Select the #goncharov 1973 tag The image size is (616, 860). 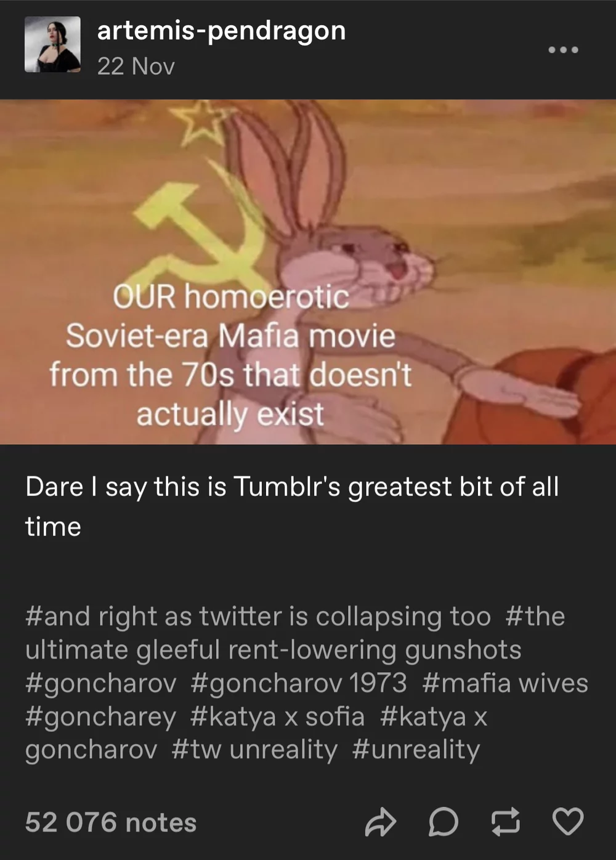[299, 683]
